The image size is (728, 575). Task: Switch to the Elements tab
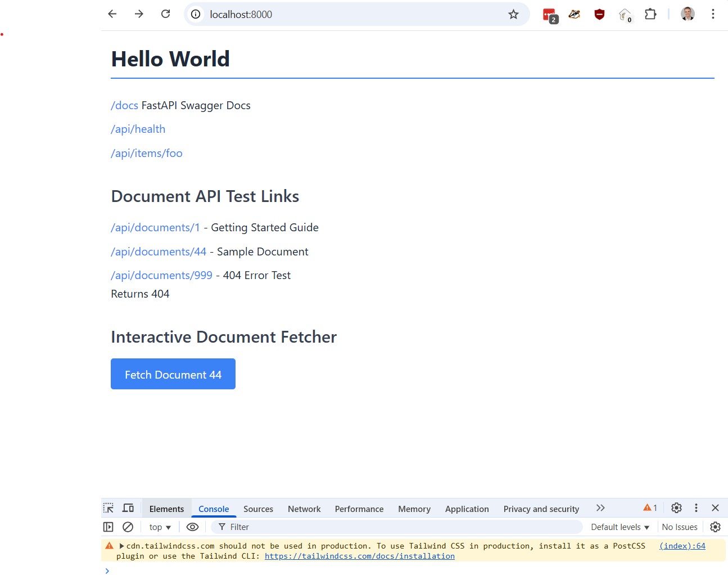[x=166, y=509]
